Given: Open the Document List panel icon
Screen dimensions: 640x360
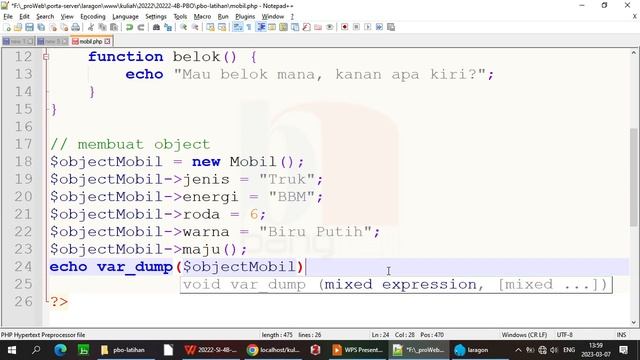Looking at the screenshot, I should 295,27.
